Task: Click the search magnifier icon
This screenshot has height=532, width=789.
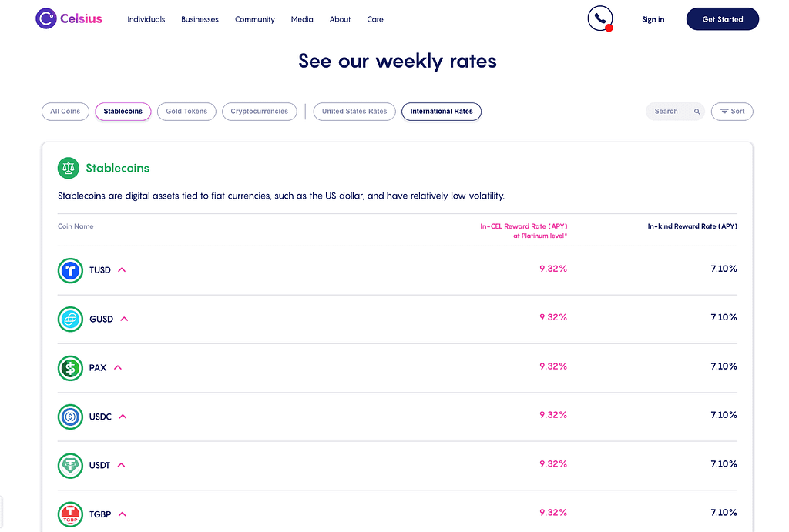Action: [697, 112]
